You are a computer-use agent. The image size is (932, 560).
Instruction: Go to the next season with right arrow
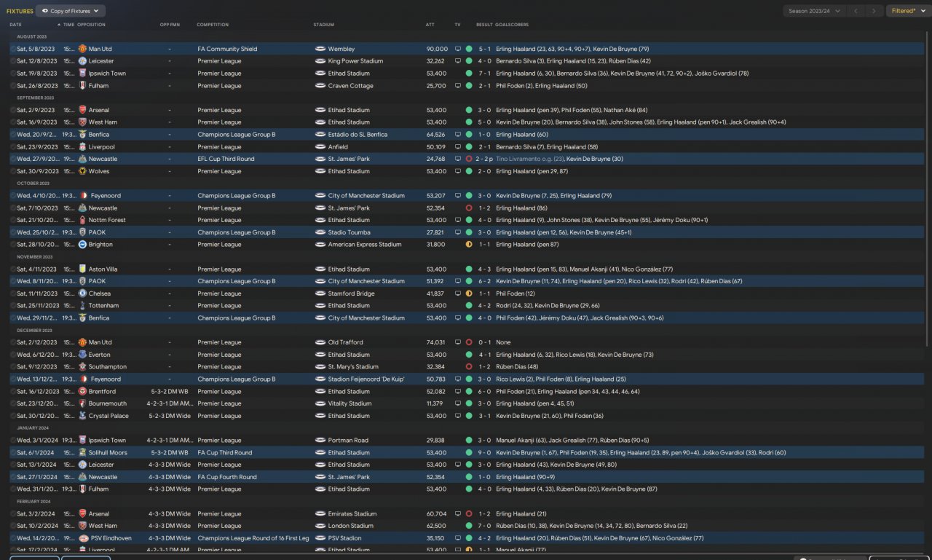[x=874, y=11]
